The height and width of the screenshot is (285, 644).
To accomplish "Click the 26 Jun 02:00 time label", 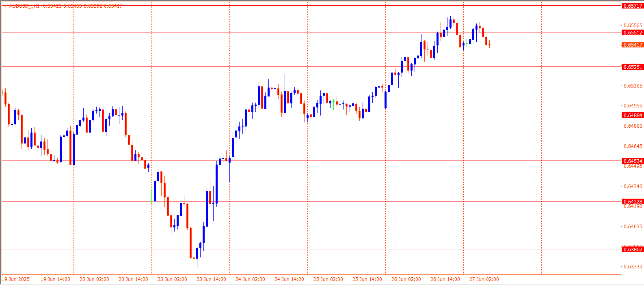I will [406, 279].
